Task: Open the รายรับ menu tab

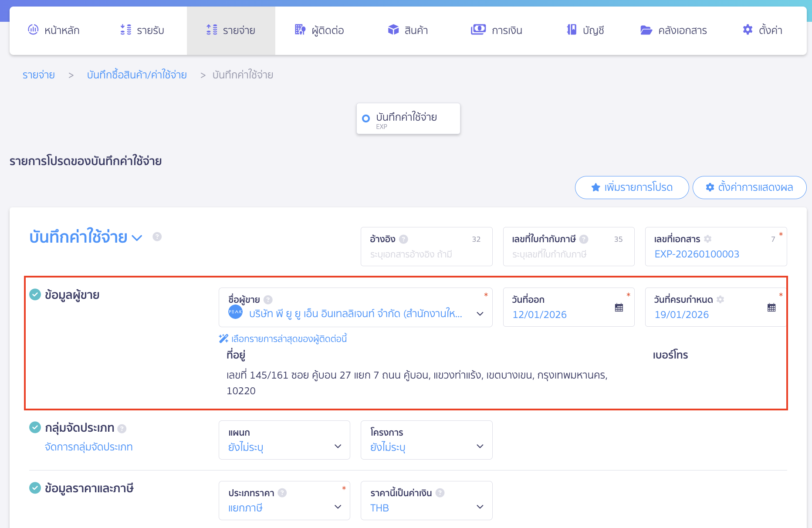Action: 142,30
